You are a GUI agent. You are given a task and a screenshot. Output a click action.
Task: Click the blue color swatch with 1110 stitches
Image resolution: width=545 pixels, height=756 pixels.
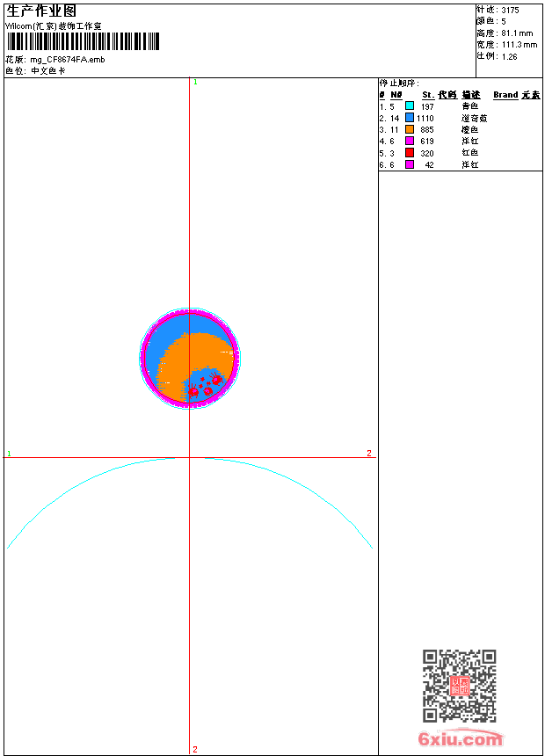click(x=410, y=118)
